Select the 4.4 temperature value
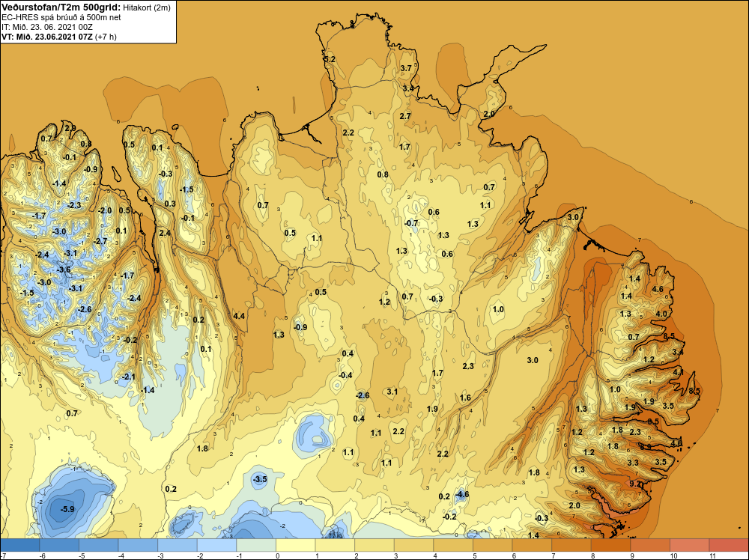 (x=239, y=316)
